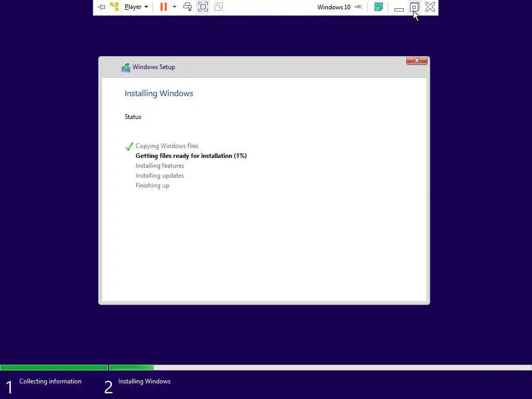Click the Installing Windows stage label at bottom
This screenshot has height=399, width=532.
pyautogui.click(x=144, y=381)
